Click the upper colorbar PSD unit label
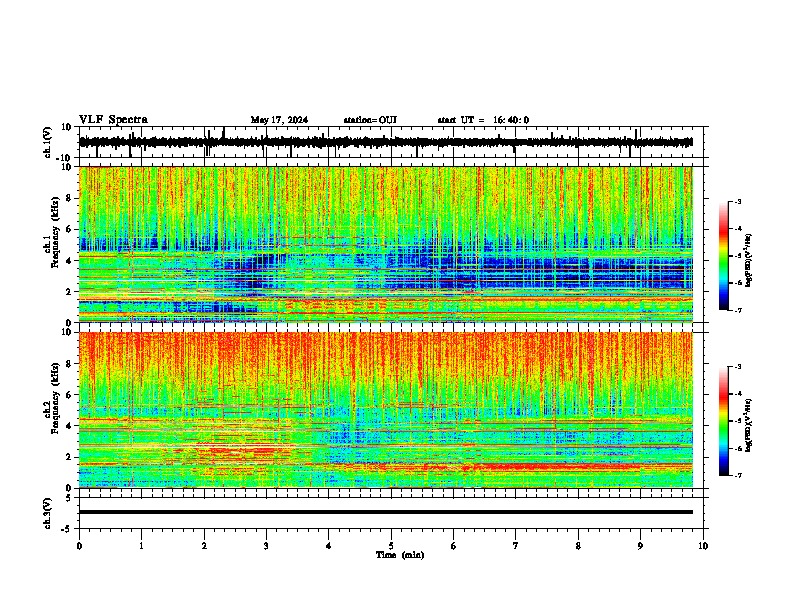The height and width of the screenshot is (612, 792). 748,260
